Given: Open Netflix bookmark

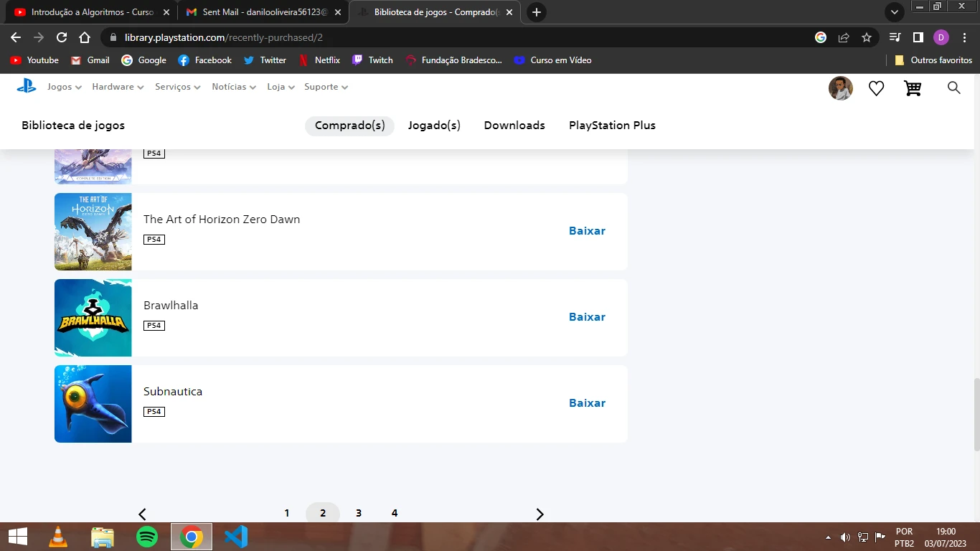Looking at the screenshot, I should point(319,60).
